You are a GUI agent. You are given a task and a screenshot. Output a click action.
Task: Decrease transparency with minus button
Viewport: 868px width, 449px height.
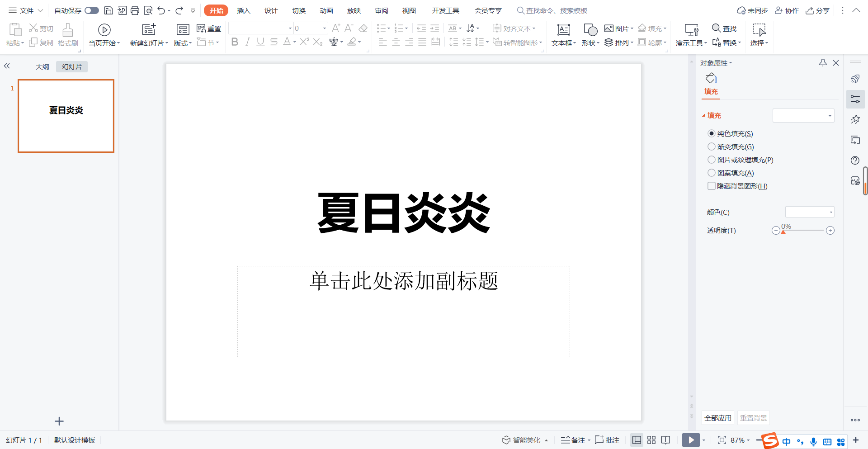[x=776, y=231]
